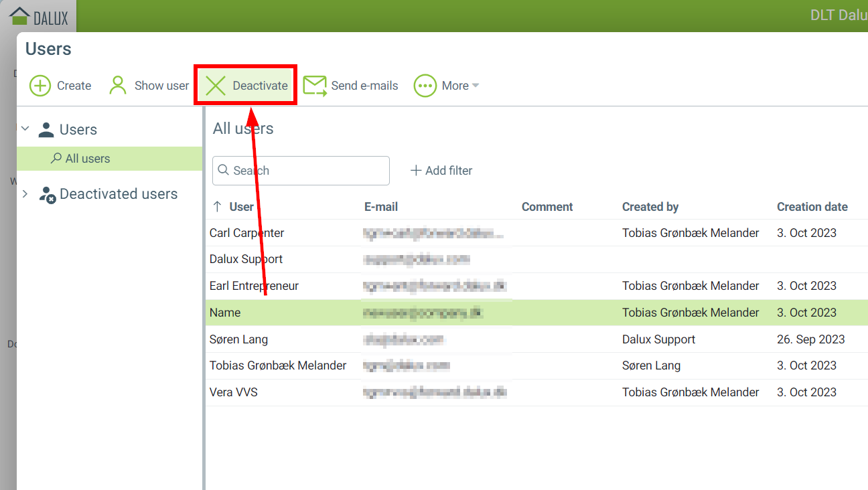The width and height of the screenshot is (868, 490).
Task: Click into the Search input field
Action: point(308,171)
